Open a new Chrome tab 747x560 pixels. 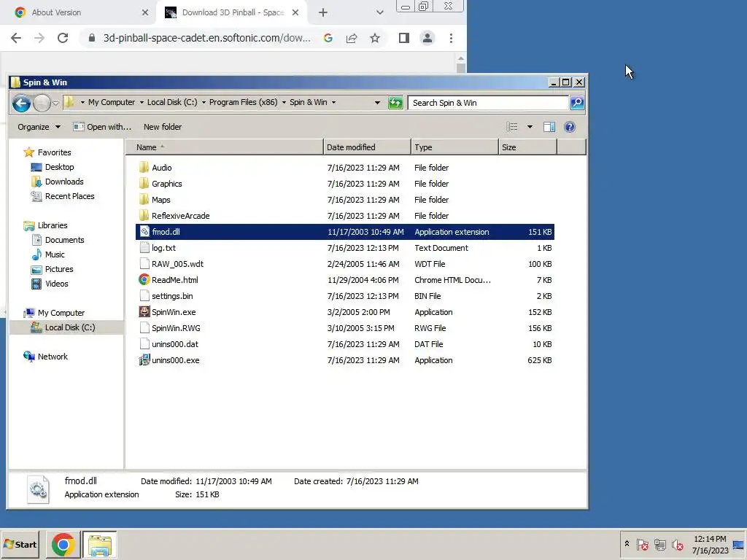(323, 12)
